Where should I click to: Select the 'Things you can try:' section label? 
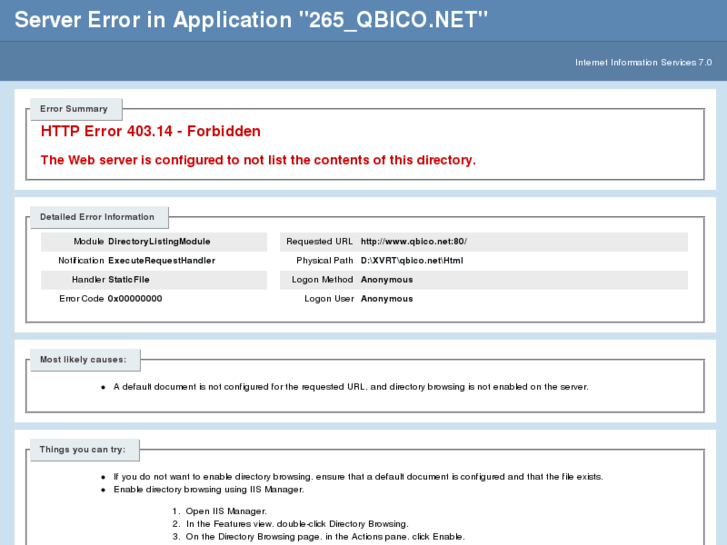[83, 449]
